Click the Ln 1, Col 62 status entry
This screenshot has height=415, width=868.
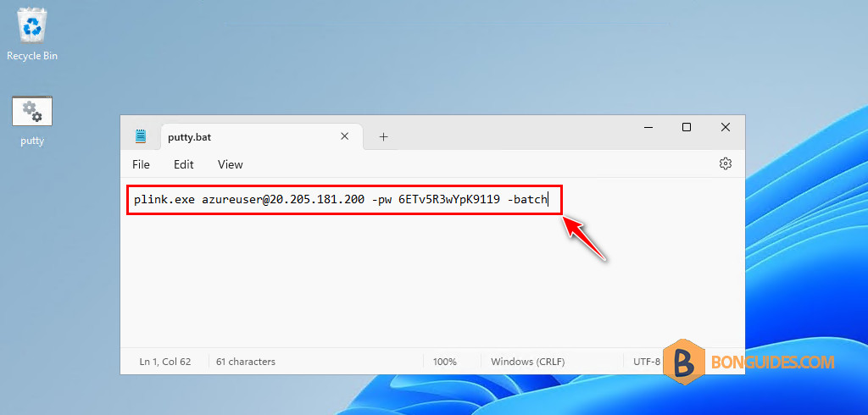165,362
